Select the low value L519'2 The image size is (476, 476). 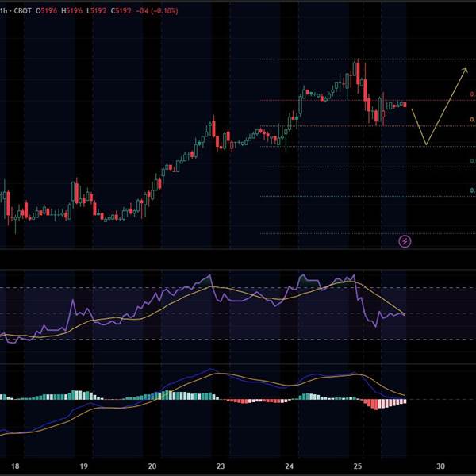(x=97, y=11)
